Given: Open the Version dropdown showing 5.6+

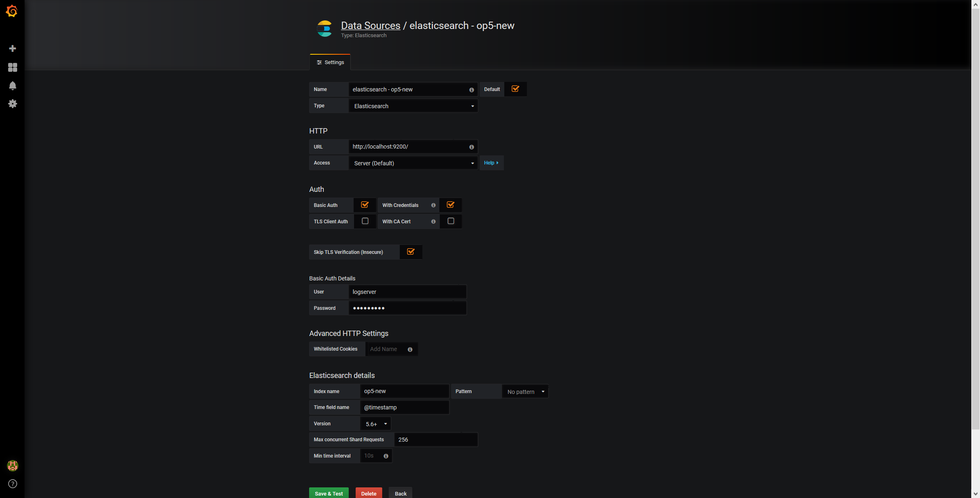Looking at the screenshot, I should coord(376,424).
